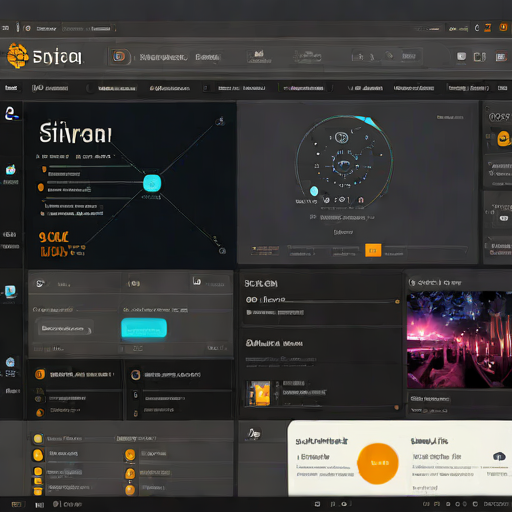
Task: Click the orange icon at top-right corner
Action: point(503,27)
